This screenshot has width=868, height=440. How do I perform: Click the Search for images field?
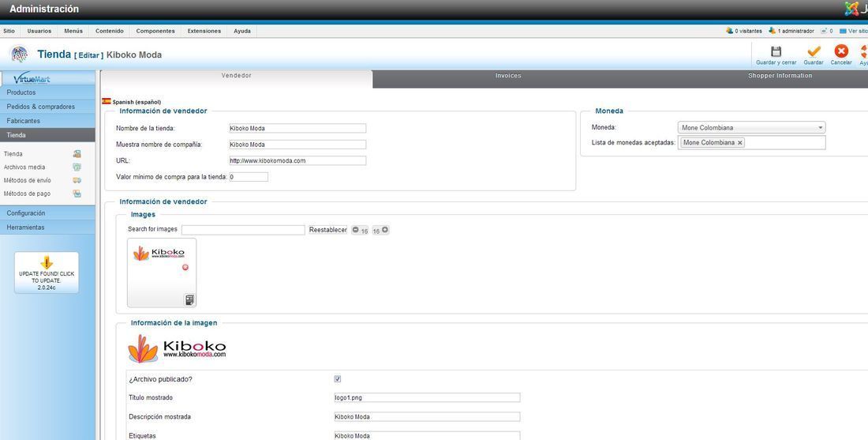pyautogui.click(x=243, y=230)
